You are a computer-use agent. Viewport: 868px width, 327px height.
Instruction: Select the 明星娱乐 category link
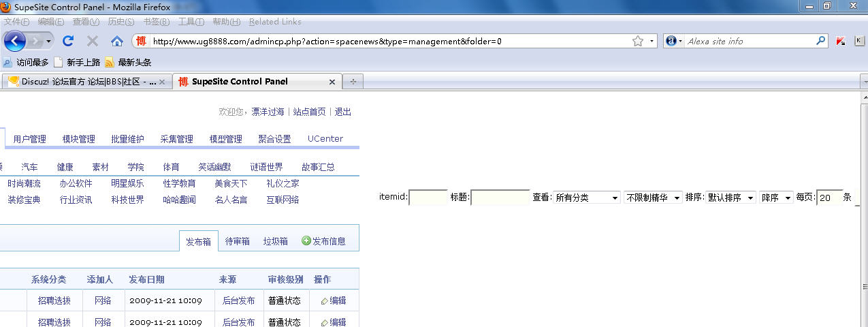[x=127, y=183]
